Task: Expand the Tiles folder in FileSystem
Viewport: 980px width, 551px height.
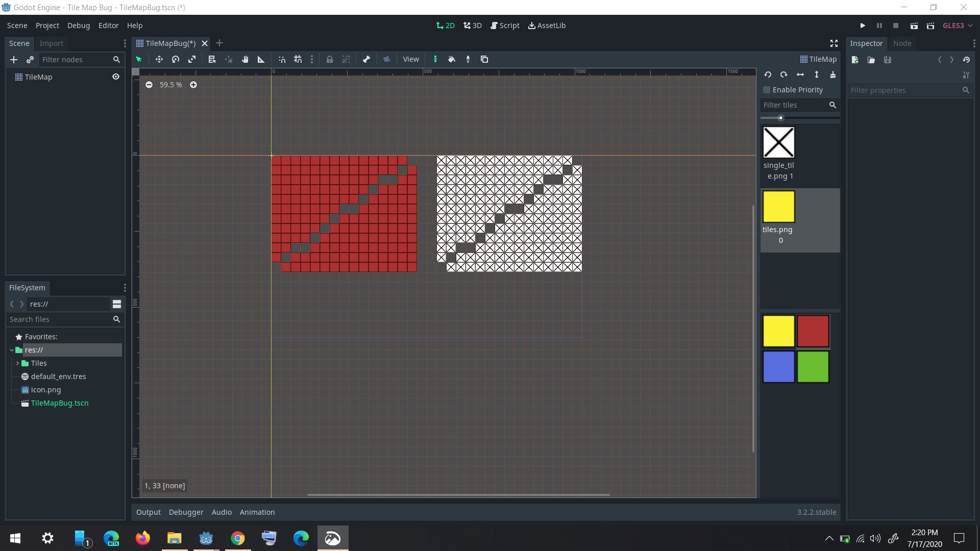Action: coord(17,363)
